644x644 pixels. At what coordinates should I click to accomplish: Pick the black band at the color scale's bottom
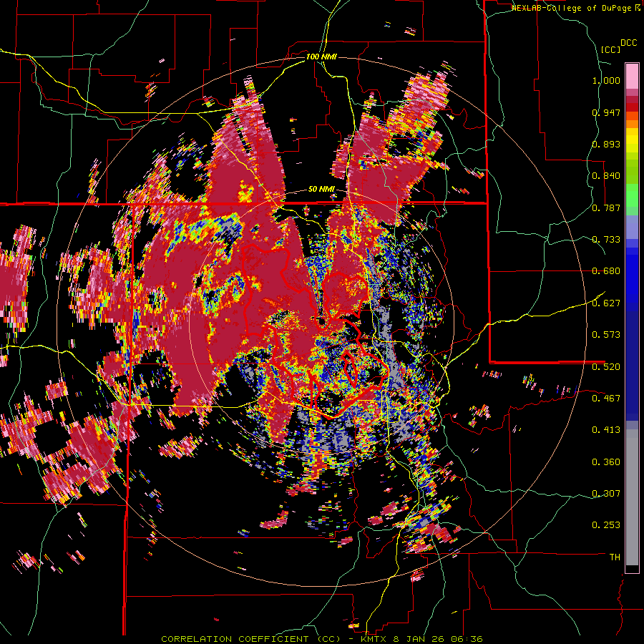pyautogui.click(x=632, y=570)
